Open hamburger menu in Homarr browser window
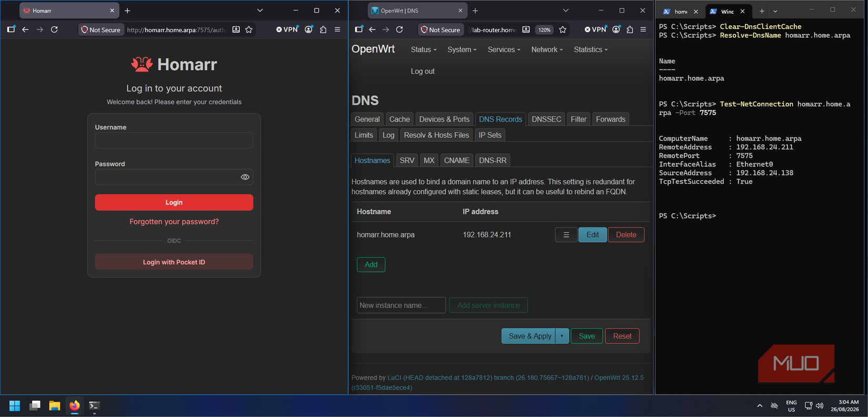The image size is (868, 417). coord(337,29)
